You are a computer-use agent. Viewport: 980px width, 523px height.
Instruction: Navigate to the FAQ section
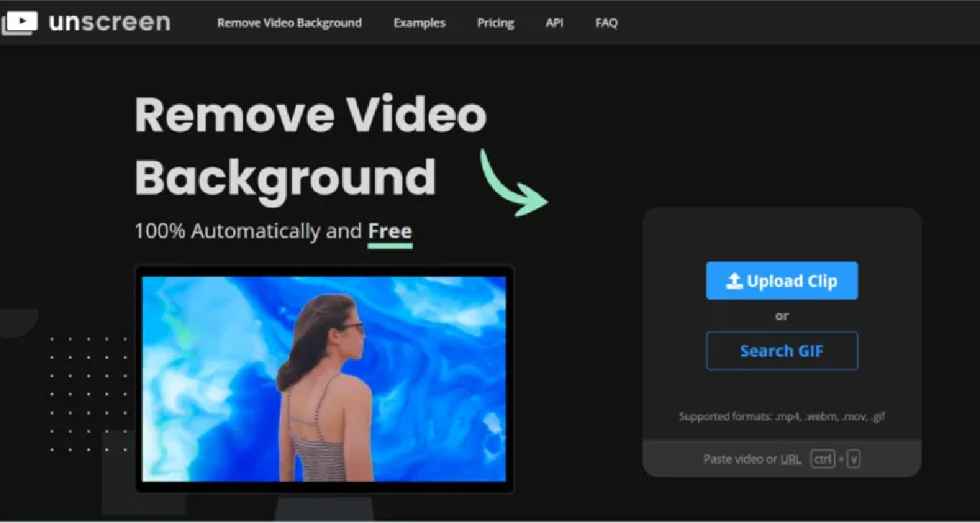pyautogui.click(x=606, y=23)
